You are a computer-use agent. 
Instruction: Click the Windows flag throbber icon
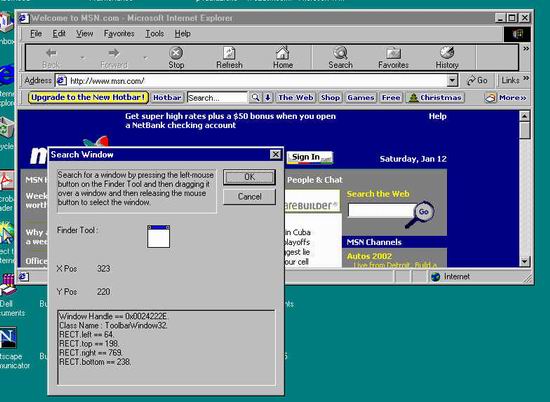(x=517, y=34)
